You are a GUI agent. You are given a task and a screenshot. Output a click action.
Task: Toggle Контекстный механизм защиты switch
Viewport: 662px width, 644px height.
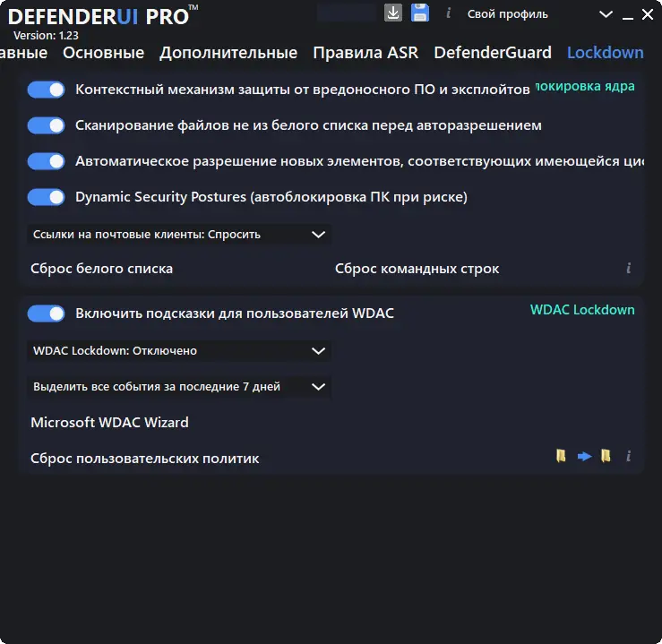pos(46,90)
